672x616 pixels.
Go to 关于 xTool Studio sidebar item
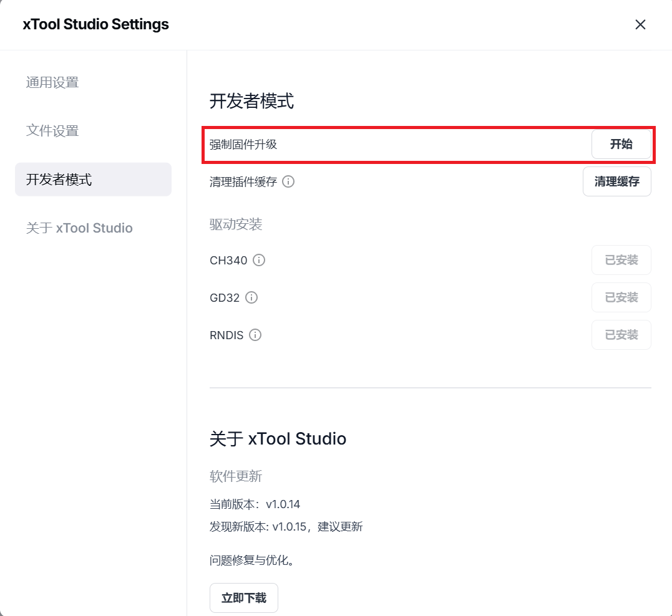[x=79, y=228]
